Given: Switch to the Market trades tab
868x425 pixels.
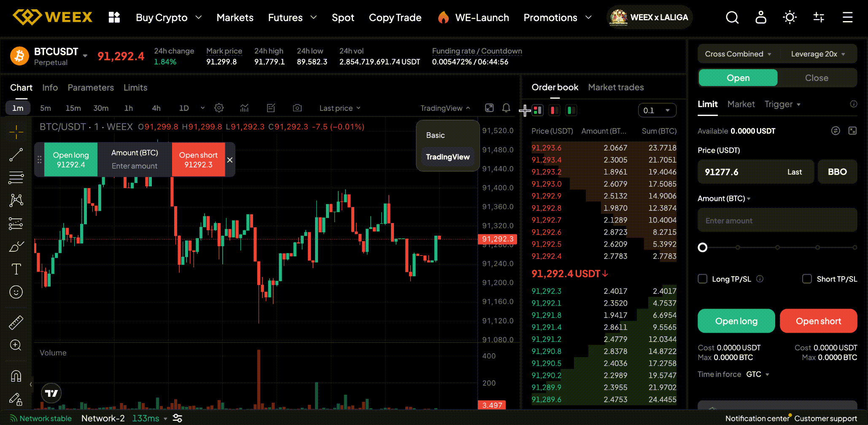Looking at the screenshot, I should pyautogui.click(x=616, y=87).
